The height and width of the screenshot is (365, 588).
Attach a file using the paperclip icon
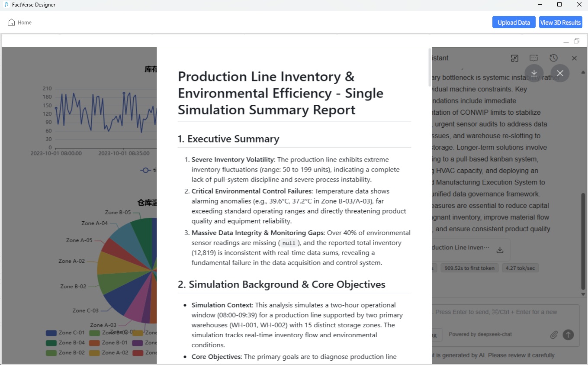click(x=554, y=335)
